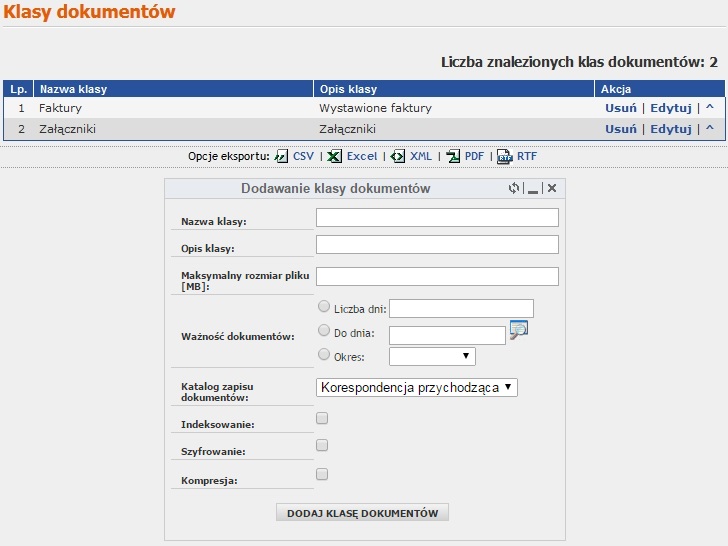Export the table to Excel
The width and height of the screenshot is (728, 546).
pyautogui.click(x=361, y=157)
